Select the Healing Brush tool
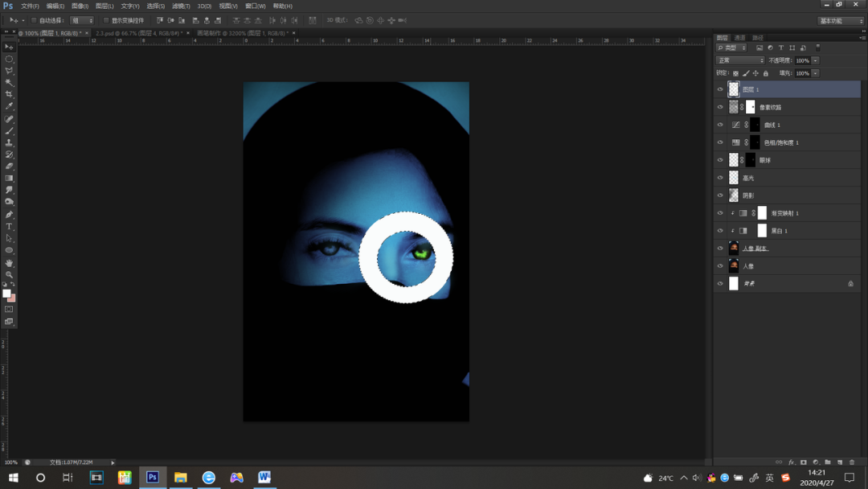The width and height of the screenshot is (868, 489). 9,118
